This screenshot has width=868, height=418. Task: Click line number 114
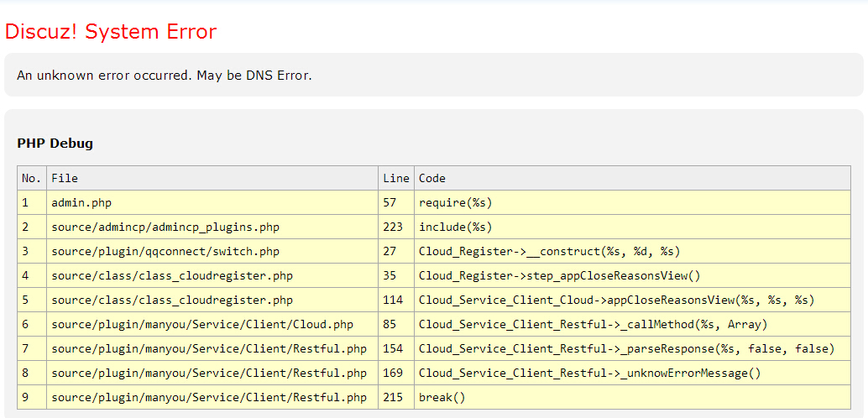tap(395, 300)
